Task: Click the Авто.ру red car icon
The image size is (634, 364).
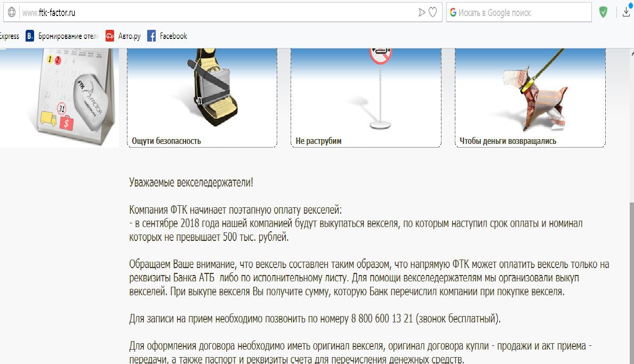Action: (x=109, y=36)
